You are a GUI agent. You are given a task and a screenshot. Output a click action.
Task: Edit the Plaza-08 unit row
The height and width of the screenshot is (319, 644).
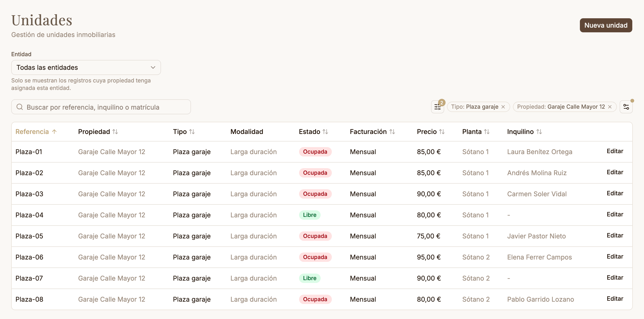click(x=615, y=299)
